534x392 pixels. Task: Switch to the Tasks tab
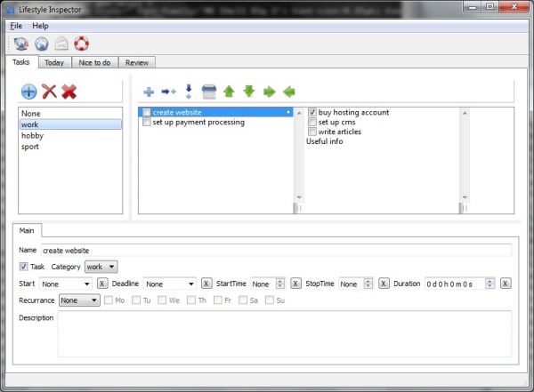coord(21,62)
